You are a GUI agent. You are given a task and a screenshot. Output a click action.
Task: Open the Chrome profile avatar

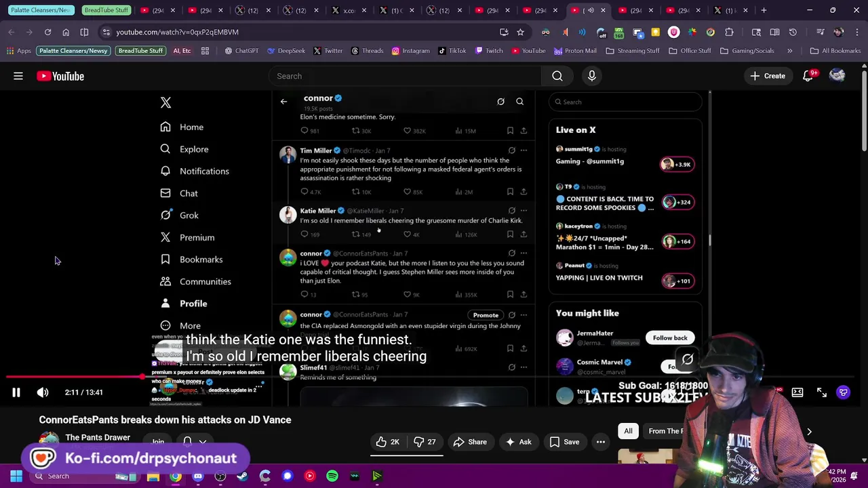[839, 32]
